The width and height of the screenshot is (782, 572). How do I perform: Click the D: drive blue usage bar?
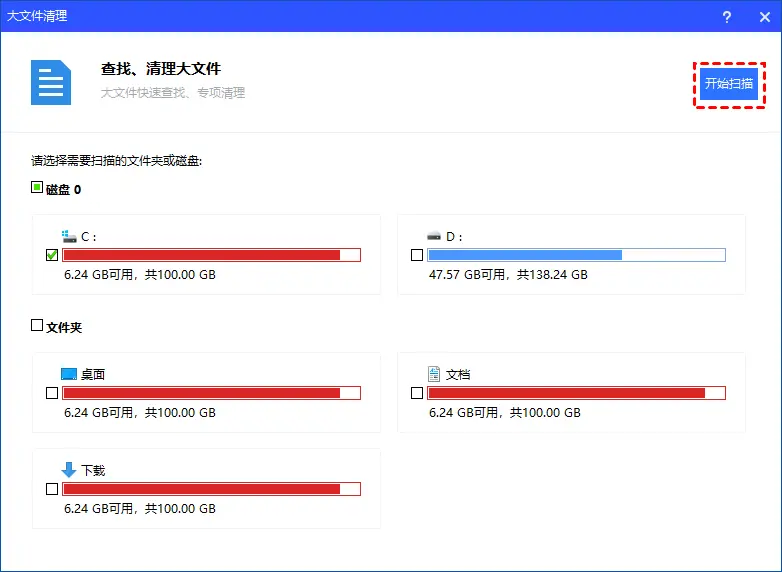click(x=525, y=255)
